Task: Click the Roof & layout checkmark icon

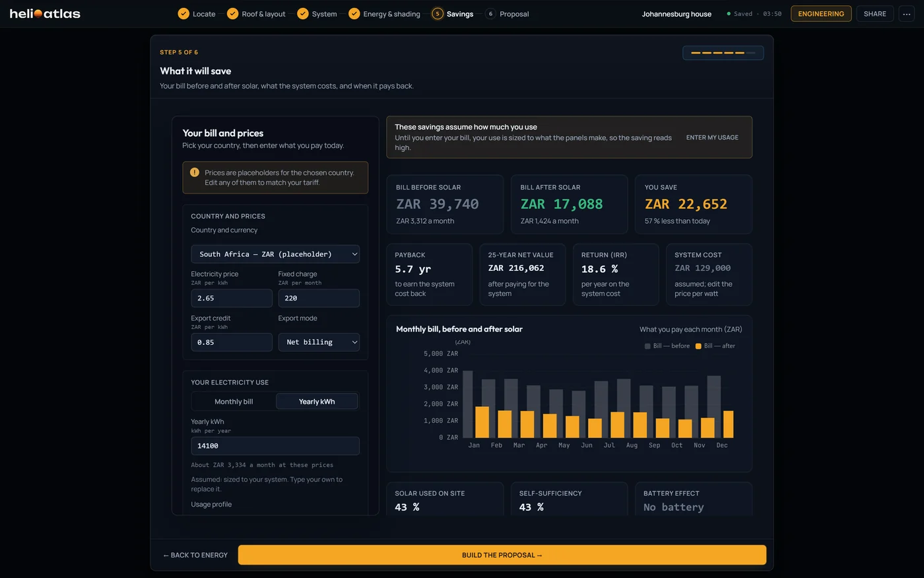Action: tap(232, 14)
